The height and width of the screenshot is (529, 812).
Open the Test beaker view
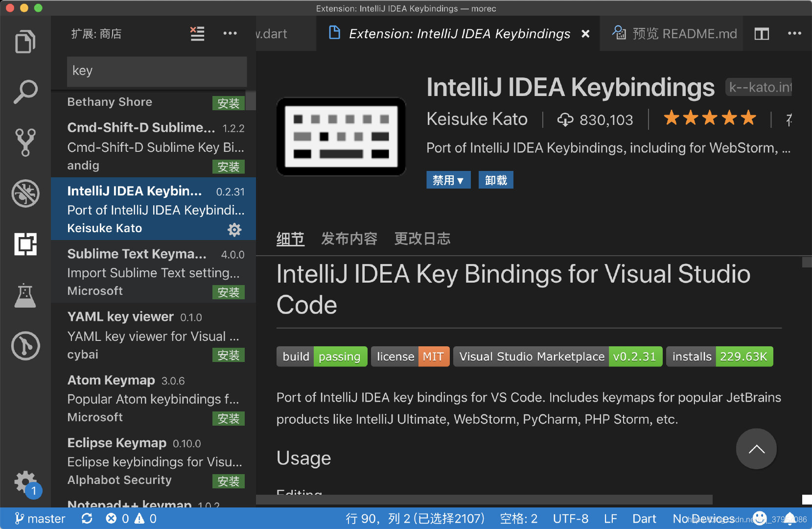(x=25, y=295)
